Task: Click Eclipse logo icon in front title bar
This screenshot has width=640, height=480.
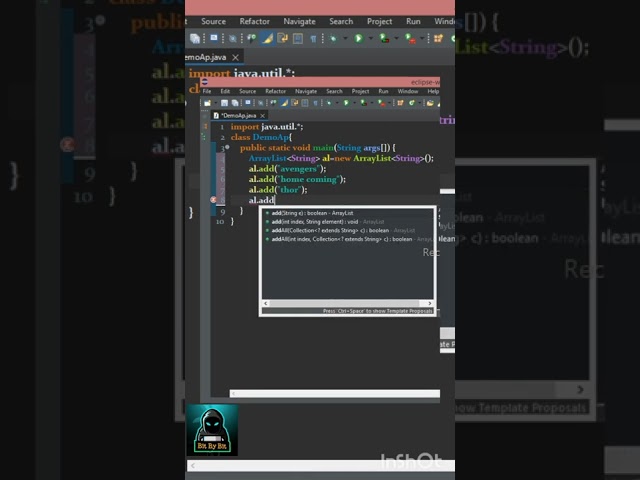Action: [x=204, y=82]
